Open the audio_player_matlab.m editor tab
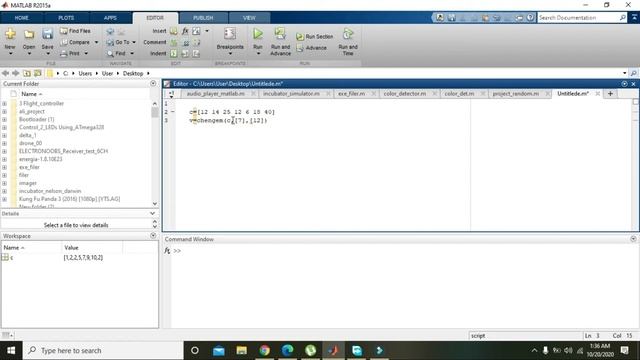The image size is (640, 360). [x=216, y=94]
